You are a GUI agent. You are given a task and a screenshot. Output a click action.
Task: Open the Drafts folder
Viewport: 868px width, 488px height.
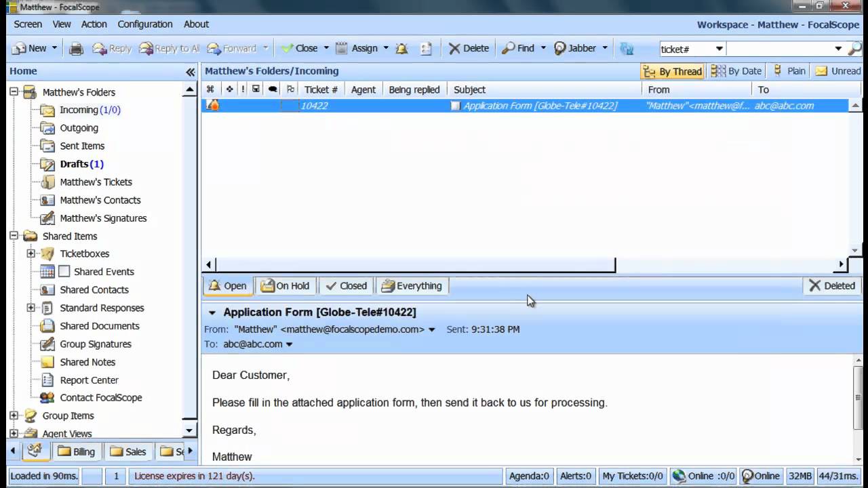(81, 164)
